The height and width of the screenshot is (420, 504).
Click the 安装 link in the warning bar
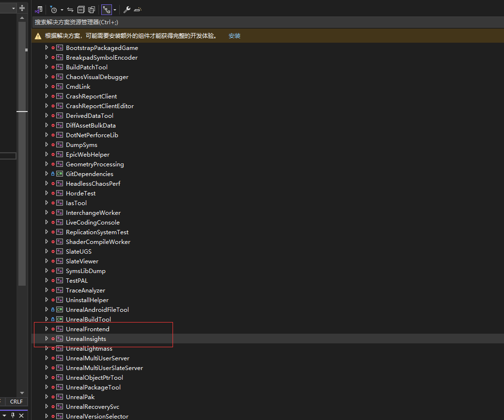235,36
